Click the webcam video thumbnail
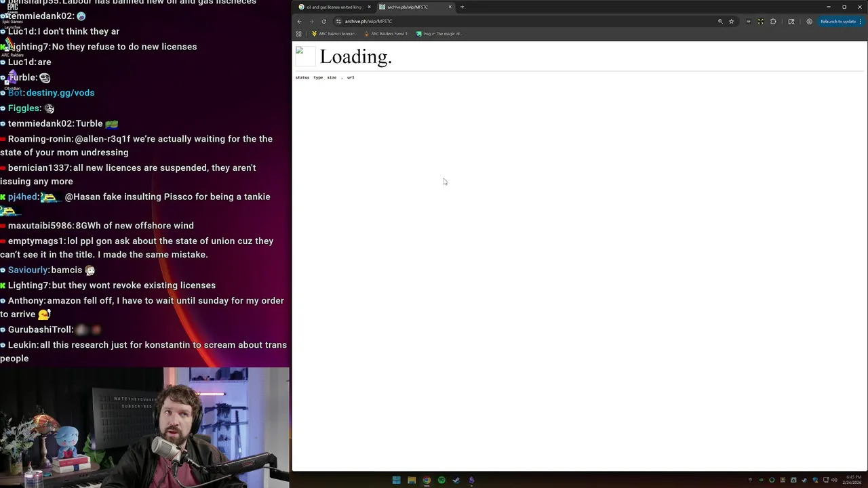The image size is (868, 488). coord(144,428)
